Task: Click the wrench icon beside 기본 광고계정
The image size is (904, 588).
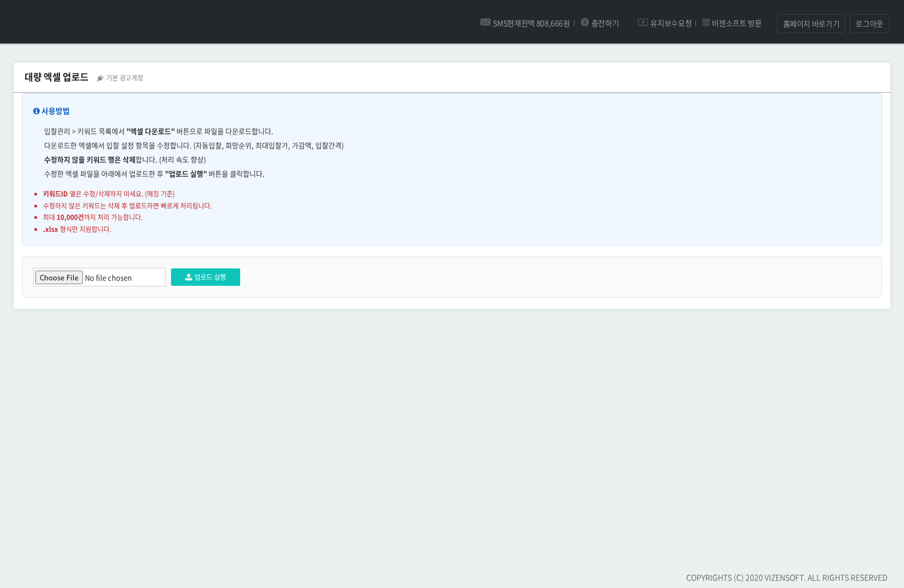Action: tap(100, 78)
